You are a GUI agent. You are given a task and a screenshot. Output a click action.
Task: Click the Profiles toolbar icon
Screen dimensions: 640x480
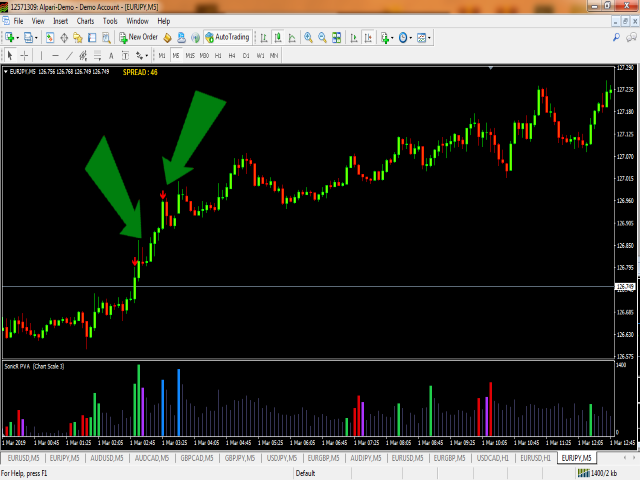28,38
